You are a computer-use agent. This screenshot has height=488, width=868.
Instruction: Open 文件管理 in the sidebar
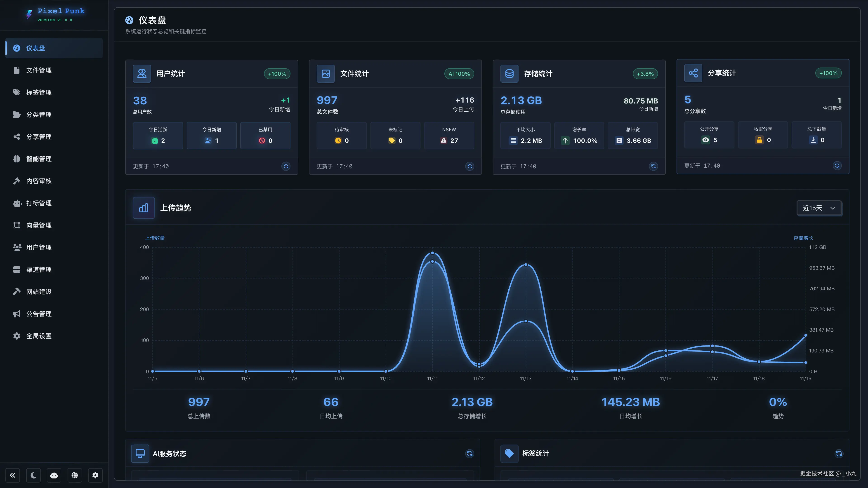[39, 70]
